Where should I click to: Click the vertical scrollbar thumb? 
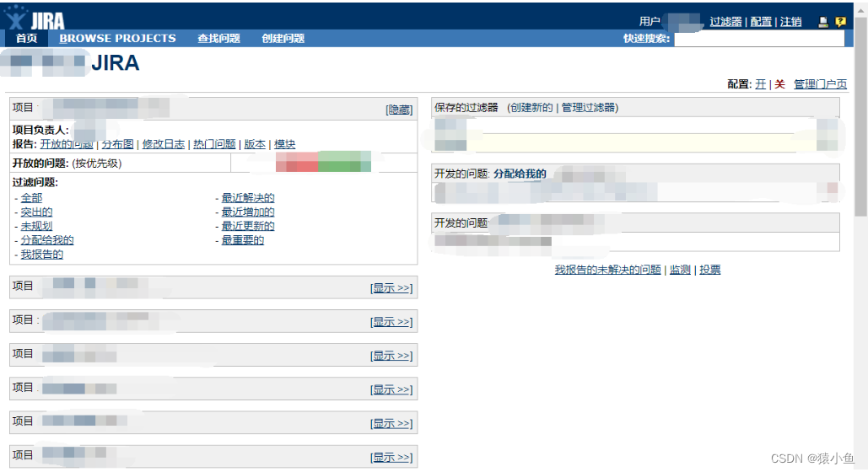860,116
